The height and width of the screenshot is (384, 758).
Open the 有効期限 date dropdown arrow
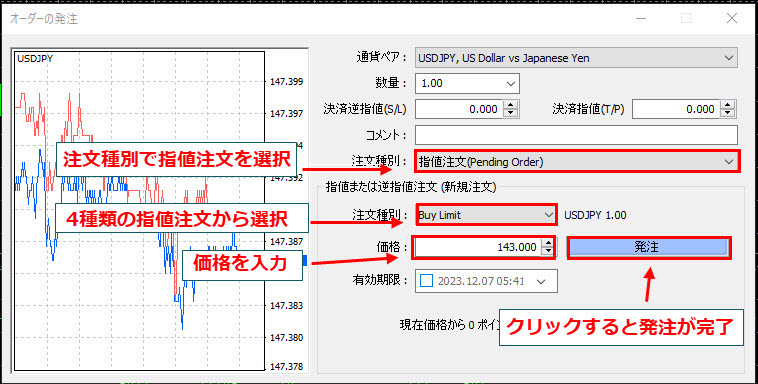click(541, 281)
